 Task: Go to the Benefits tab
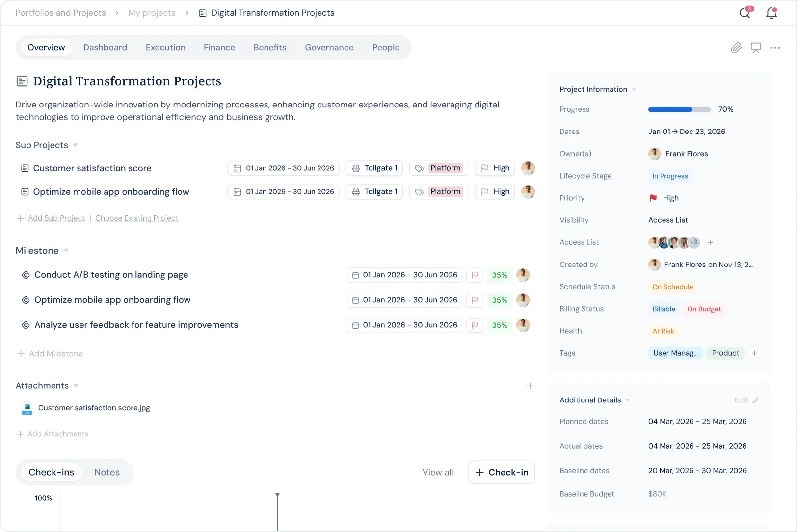pyautogui.click(x=270, y=48)
